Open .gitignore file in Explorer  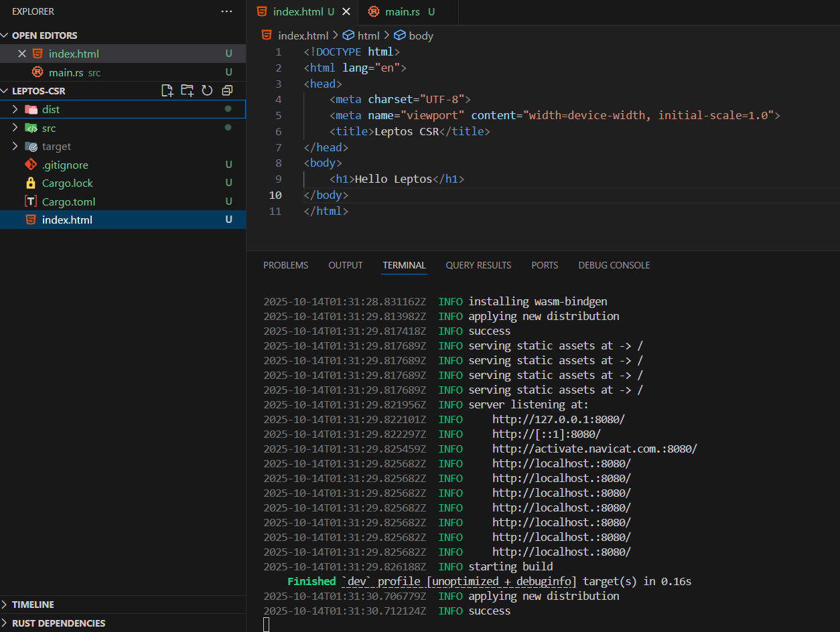point(123,165)
